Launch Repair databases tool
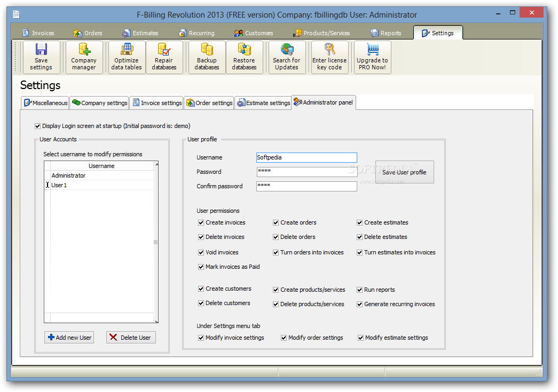Viewport: 558px width, 392px height. [164, 57]
